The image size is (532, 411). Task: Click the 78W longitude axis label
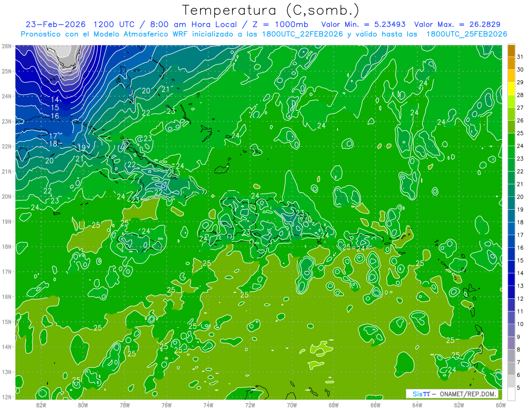(125, 405)
